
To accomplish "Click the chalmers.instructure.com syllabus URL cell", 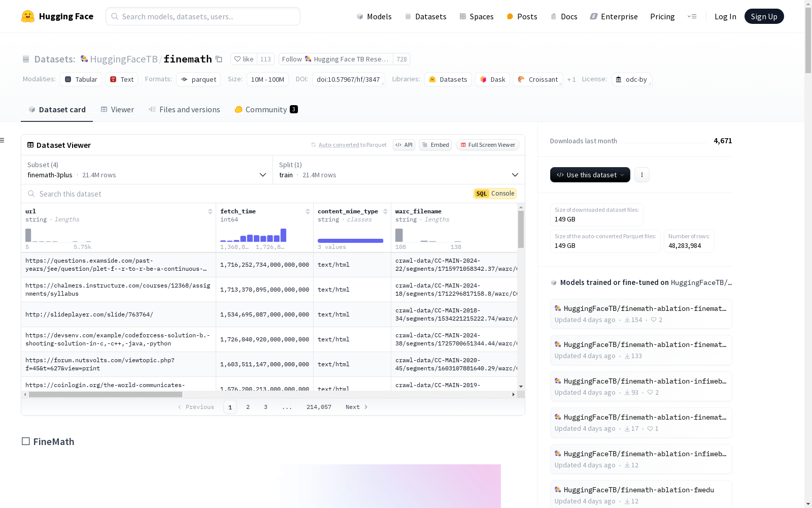I will pyautogui.click(x=118, y=290).
